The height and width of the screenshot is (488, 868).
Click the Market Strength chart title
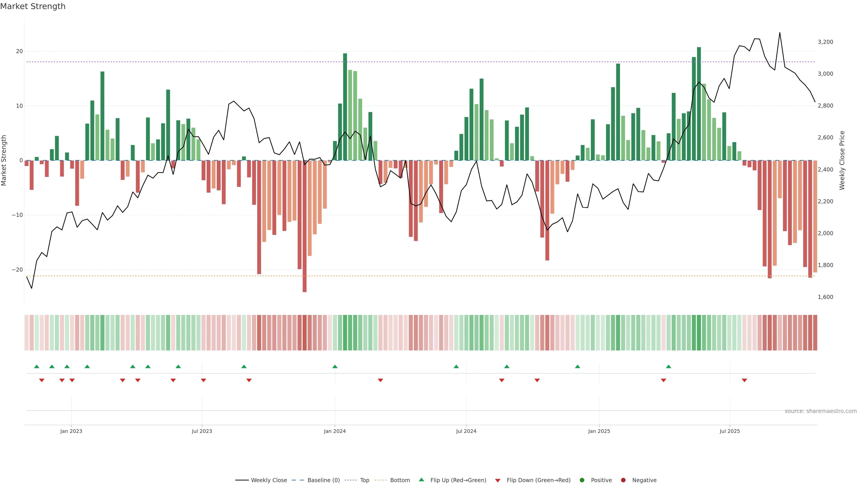point(33,6)
